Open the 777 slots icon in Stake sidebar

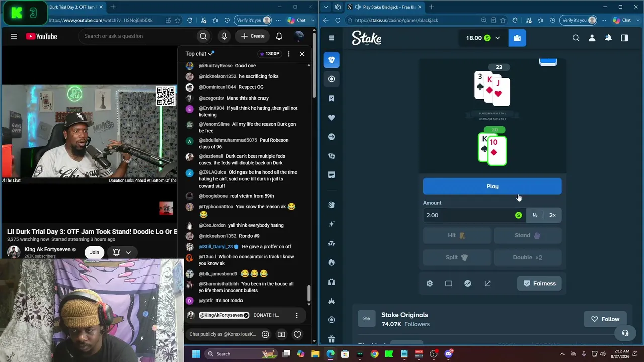pos(331,243)
